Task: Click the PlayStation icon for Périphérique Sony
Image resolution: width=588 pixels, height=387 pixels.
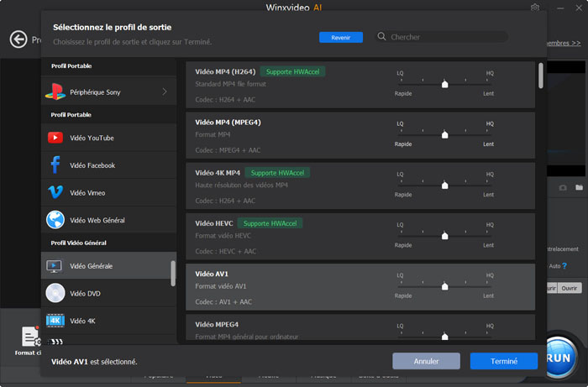Action: click(x=55, y=92)
